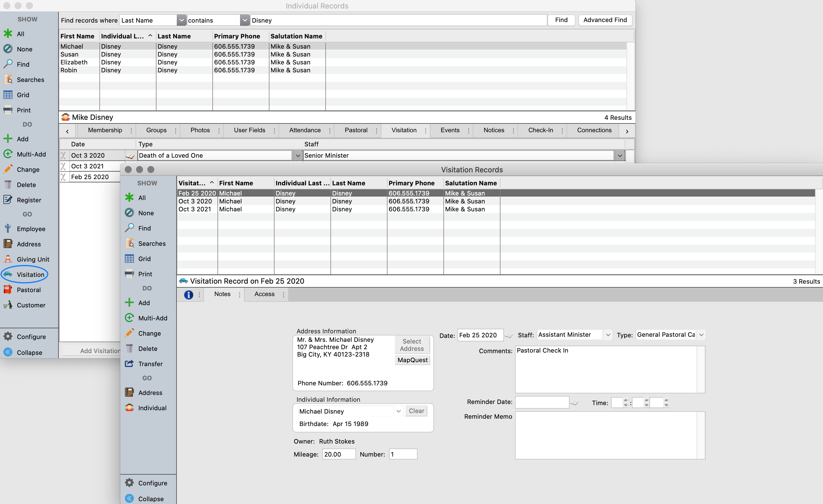Click calendar icon beside Date field

click(508, 336)
